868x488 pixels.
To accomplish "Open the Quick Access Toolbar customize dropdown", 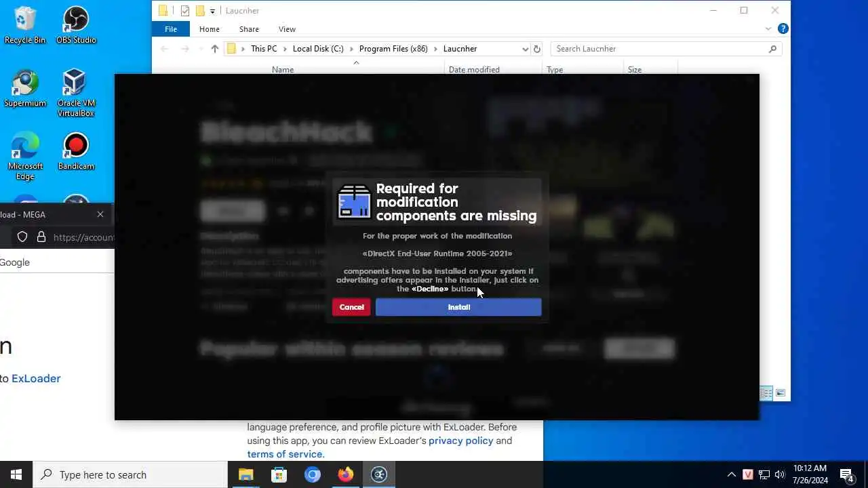I will pyautogui.click(x=212, y=11).
